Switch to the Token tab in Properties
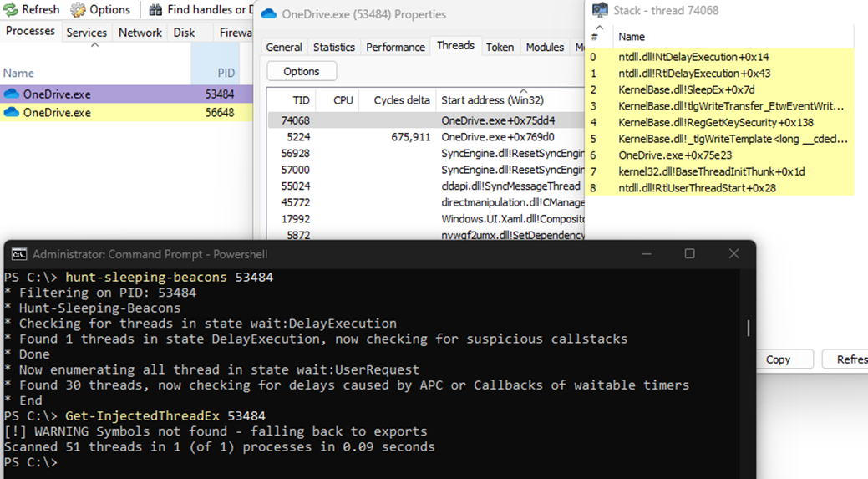 pyautogui.click(x=500, y=47)
